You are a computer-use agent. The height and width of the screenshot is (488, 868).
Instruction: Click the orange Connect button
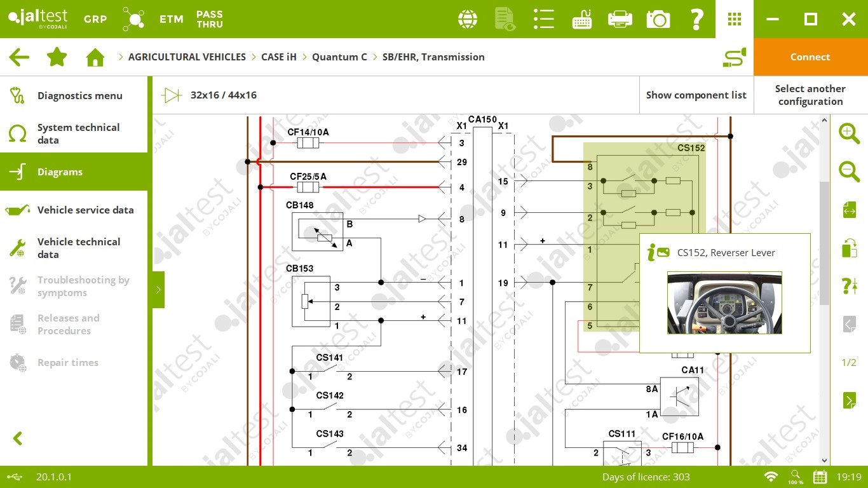(x=810, y=57)
